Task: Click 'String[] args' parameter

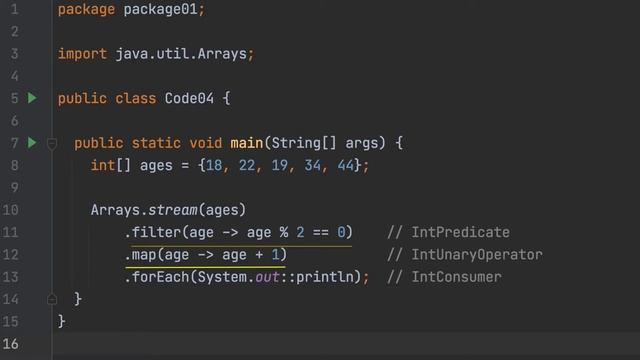Action: click(x=328, y=143)
